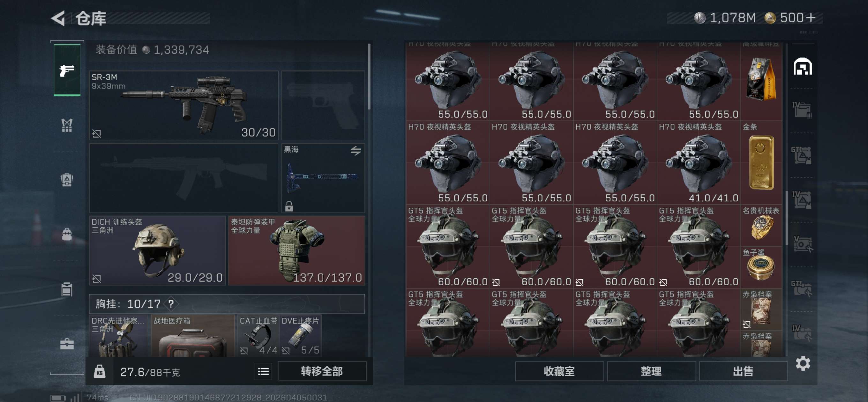Click the swap arrows on 黑海 melee slot
The width and height of the screenshot is (868, 402).
pos(355,151)
